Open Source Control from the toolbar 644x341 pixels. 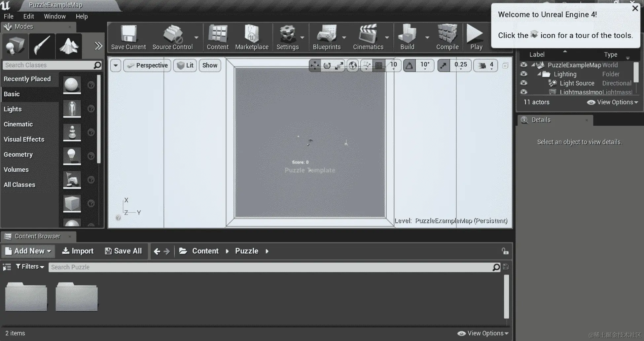172,37
